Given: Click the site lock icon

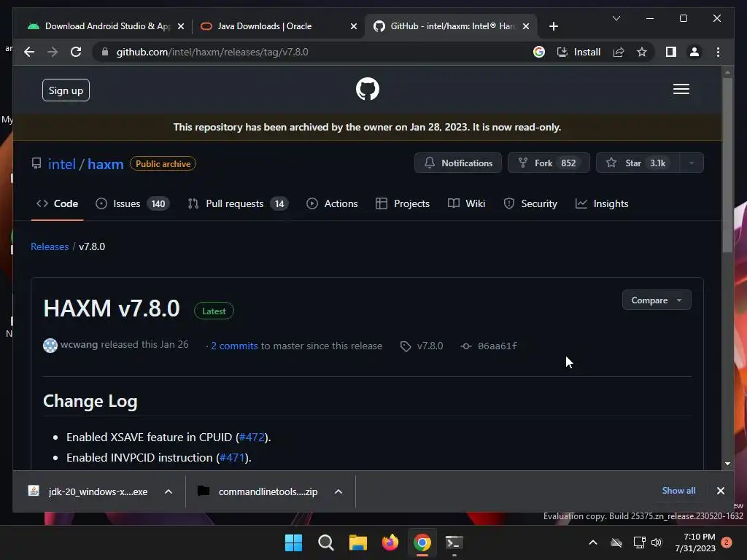Looking at the screenshot, I should point(105,52).
